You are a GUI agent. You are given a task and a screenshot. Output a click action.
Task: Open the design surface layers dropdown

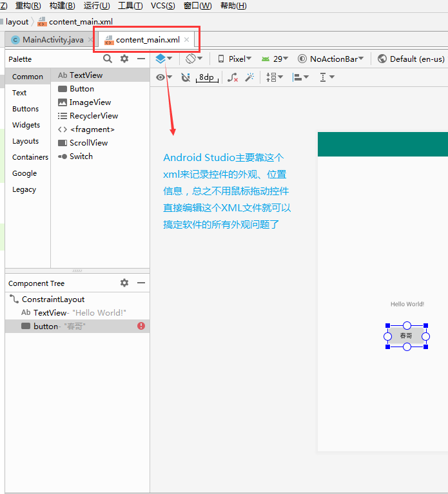(164, 59)
